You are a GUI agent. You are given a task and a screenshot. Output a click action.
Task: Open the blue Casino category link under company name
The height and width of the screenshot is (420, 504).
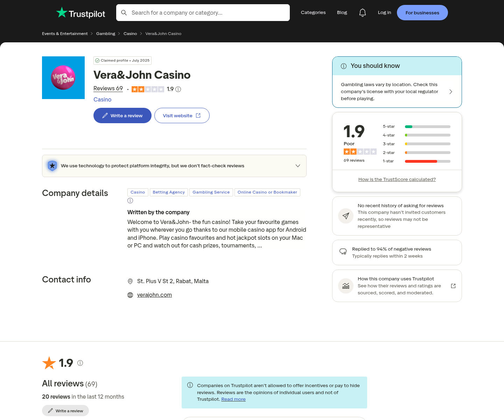(102, 99)
